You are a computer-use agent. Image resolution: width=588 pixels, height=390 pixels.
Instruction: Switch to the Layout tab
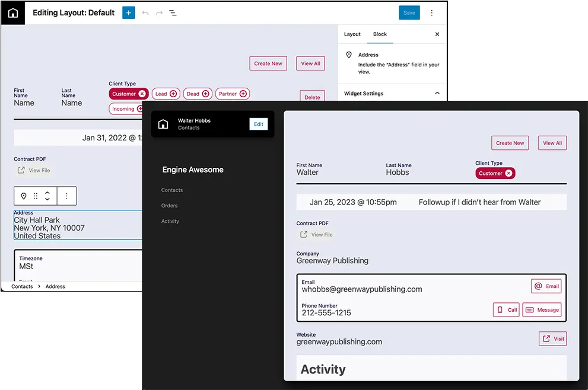pyautogui.click(x=352, y=34)
